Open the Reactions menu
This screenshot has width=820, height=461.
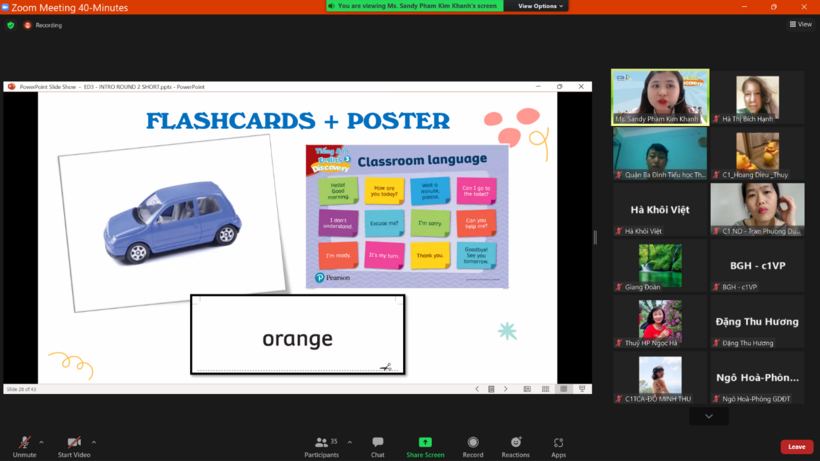[516, 443]
